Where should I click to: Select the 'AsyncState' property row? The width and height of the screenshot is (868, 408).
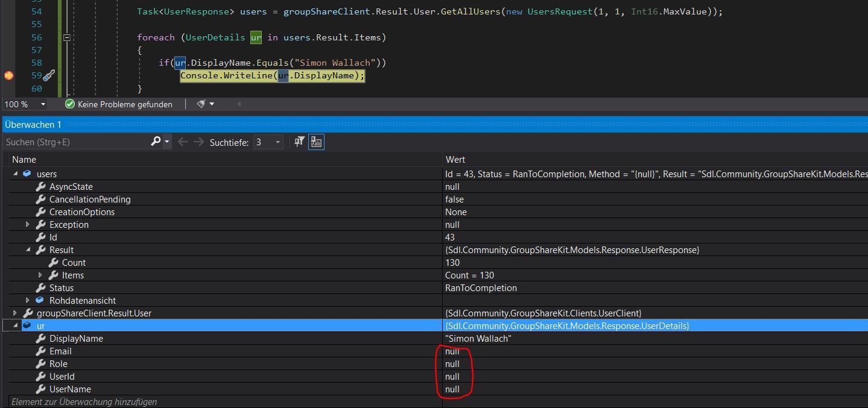[434, 187]
